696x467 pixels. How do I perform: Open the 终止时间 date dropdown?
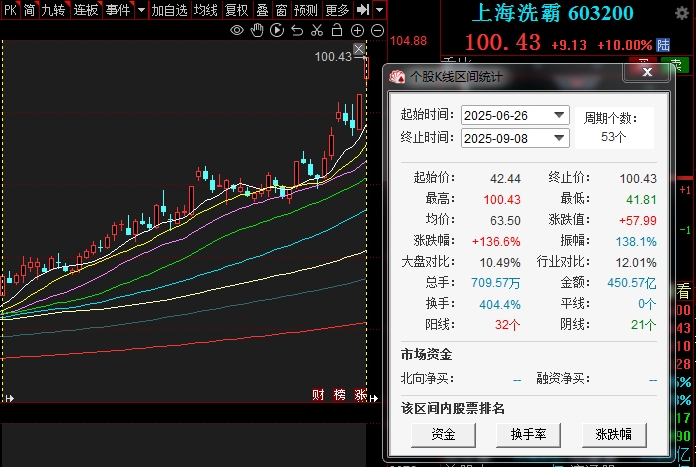[558, 138]
